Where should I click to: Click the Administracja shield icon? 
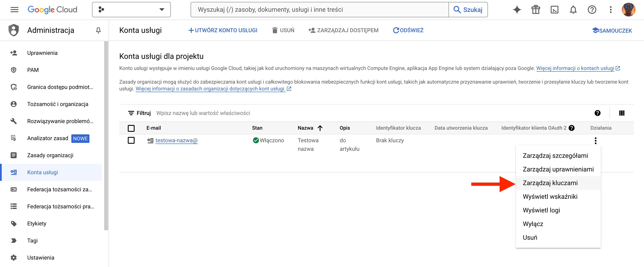tap(13, 30)
